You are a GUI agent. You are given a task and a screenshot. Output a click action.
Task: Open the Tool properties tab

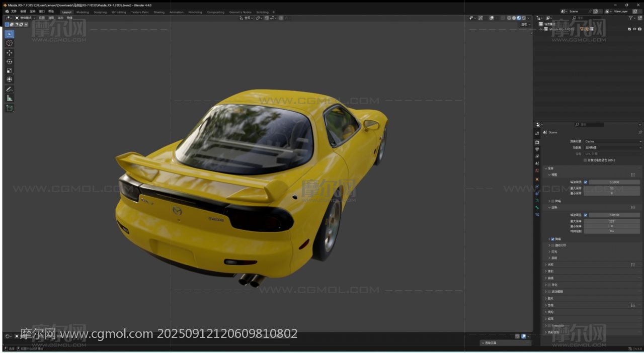click(x=537, y=133)
